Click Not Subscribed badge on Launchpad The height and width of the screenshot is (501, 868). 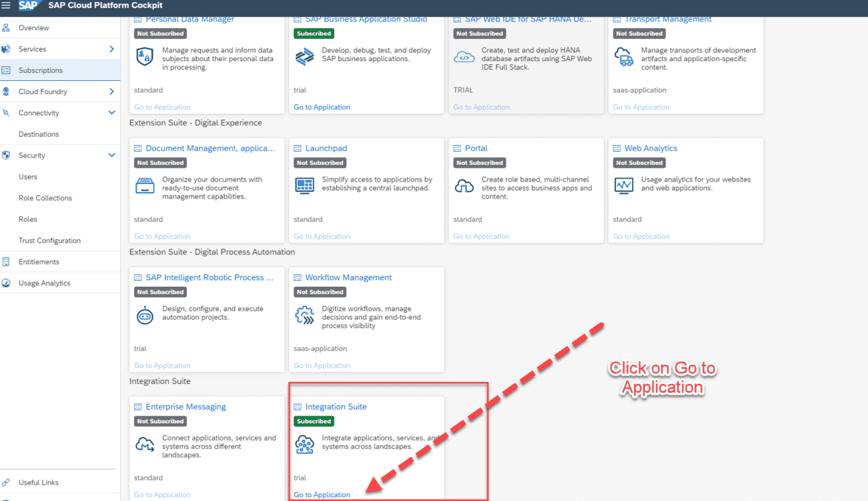pyautogui.click(x=320, y=163)
